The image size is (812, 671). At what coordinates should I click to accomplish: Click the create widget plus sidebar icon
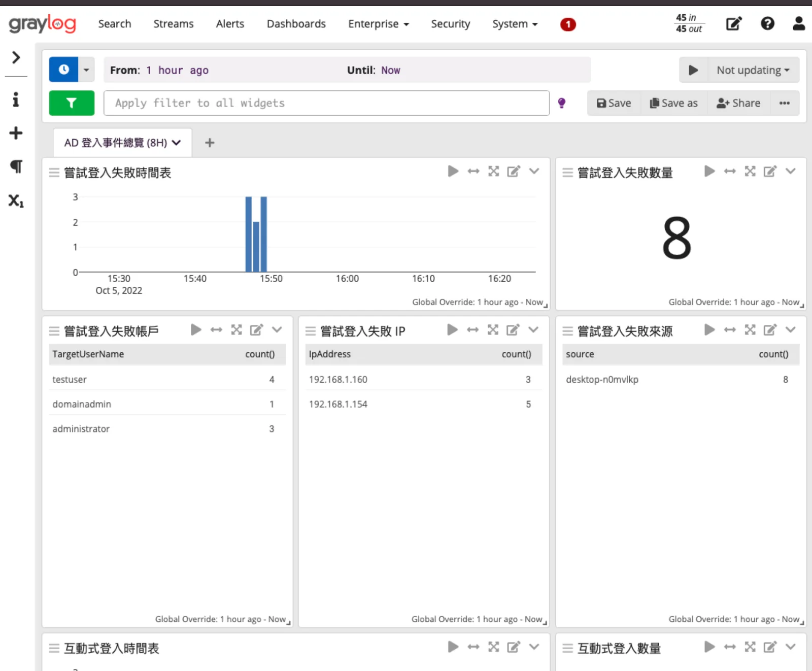point(16,133)
